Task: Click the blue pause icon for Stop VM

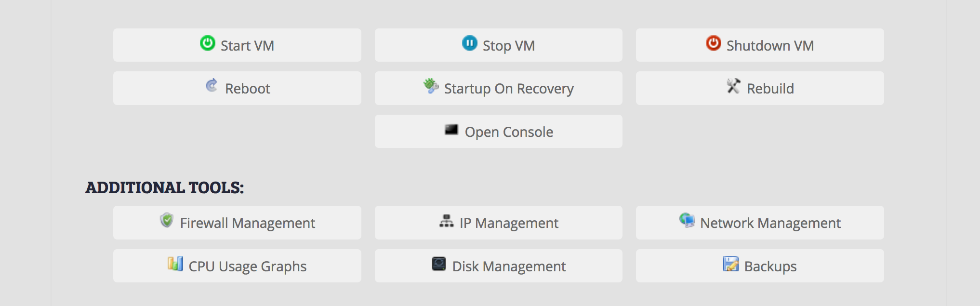Action: point(469,43)
